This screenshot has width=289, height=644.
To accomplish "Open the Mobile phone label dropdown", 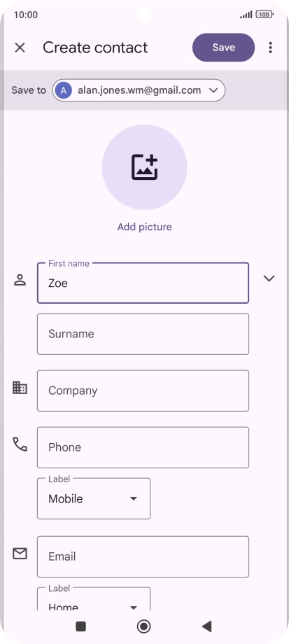I will point(94,498).
